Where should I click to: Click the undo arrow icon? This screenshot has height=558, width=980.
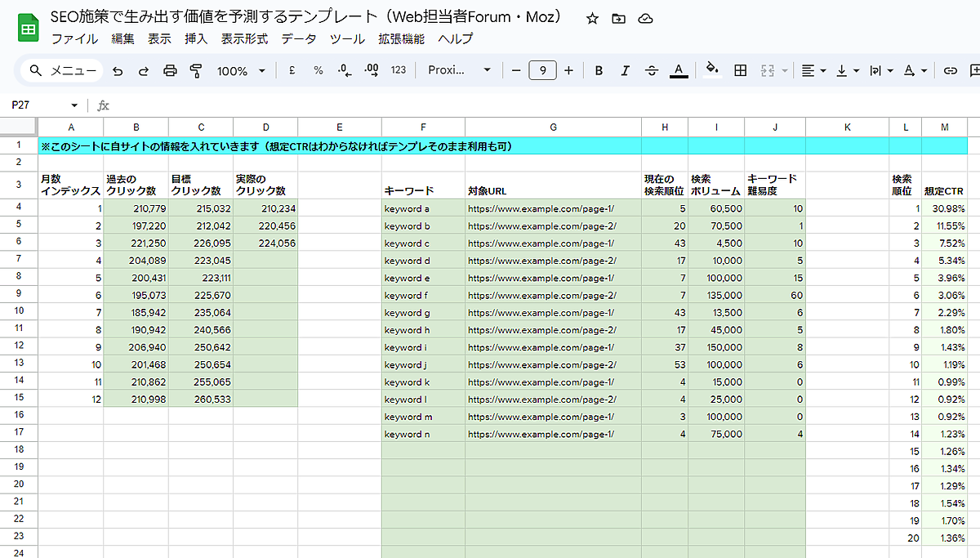point(118,71)
